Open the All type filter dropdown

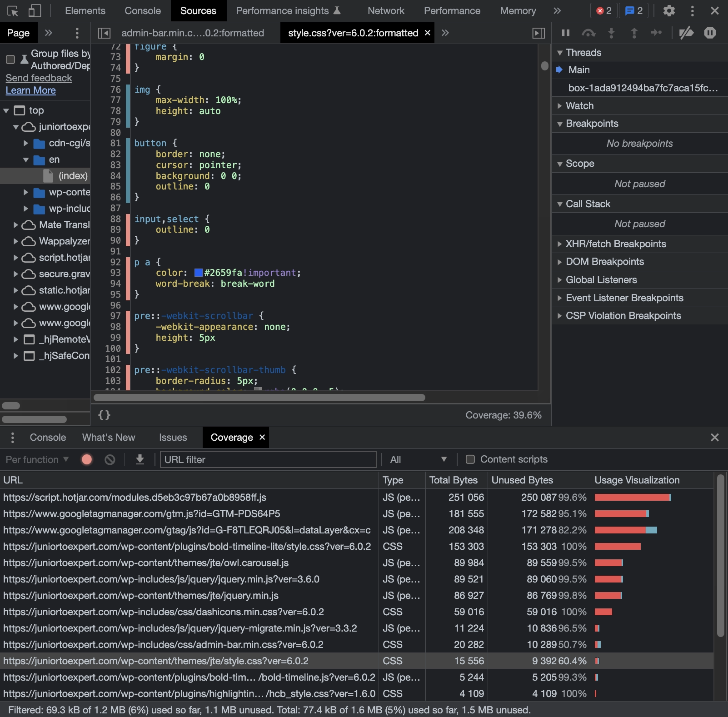click(418, 459)
